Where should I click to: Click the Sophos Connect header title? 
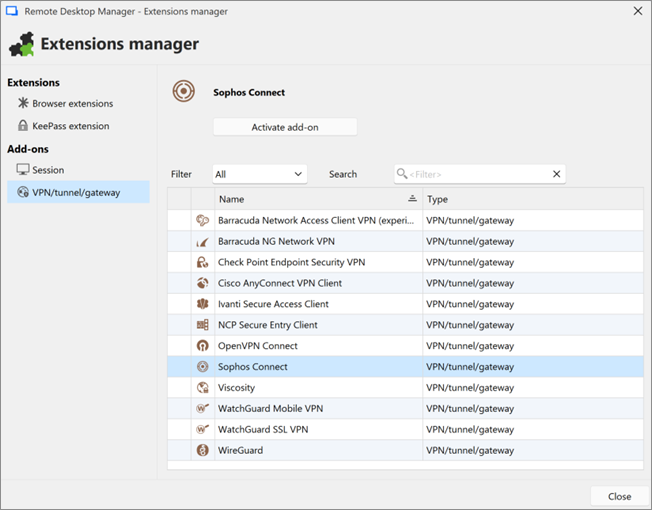[249, 92]
